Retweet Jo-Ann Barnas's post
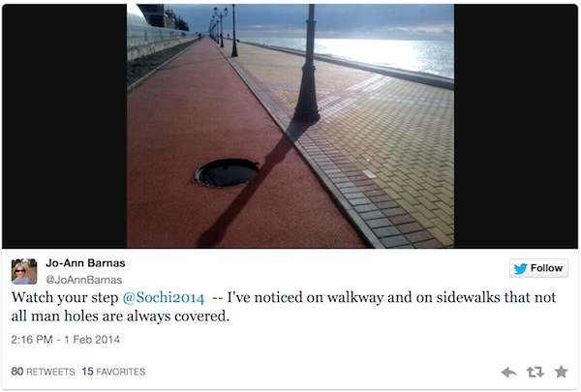The image size is (581, 392). coord(535,372)
